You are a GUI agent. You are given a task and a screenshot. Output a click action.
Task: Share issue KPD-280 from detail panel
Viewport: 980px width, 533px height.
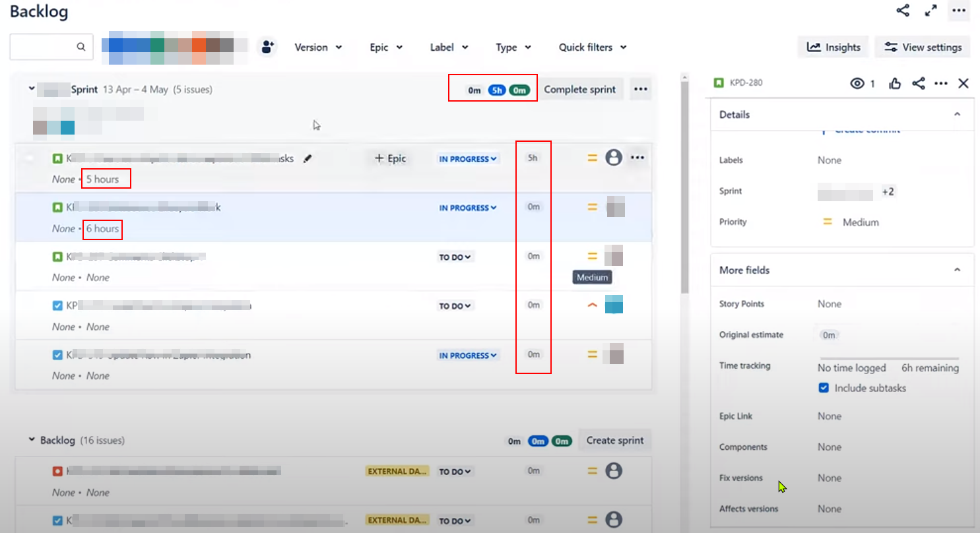pyautogui.click(x=918, y=83)
